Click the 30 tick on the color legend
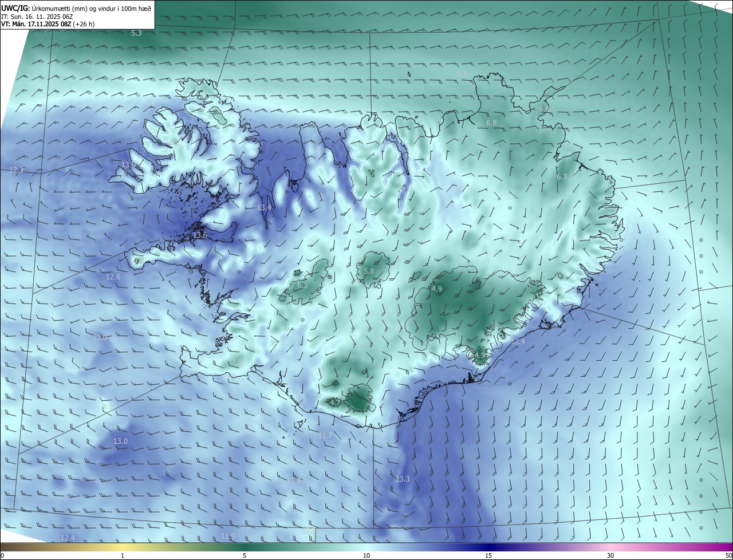The height and width of the screenshot is (560, 733). click(x=610, y=556)
